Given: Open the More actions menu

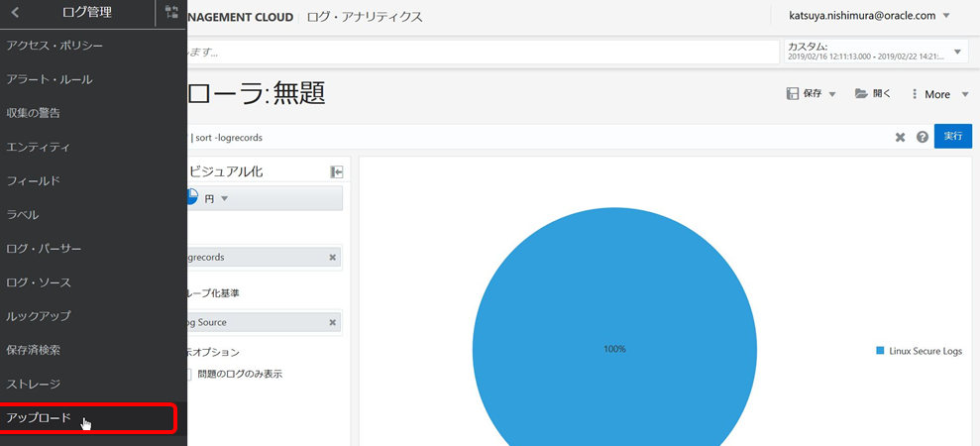Looking at the screenshot, I should click(x=938, y=94).
